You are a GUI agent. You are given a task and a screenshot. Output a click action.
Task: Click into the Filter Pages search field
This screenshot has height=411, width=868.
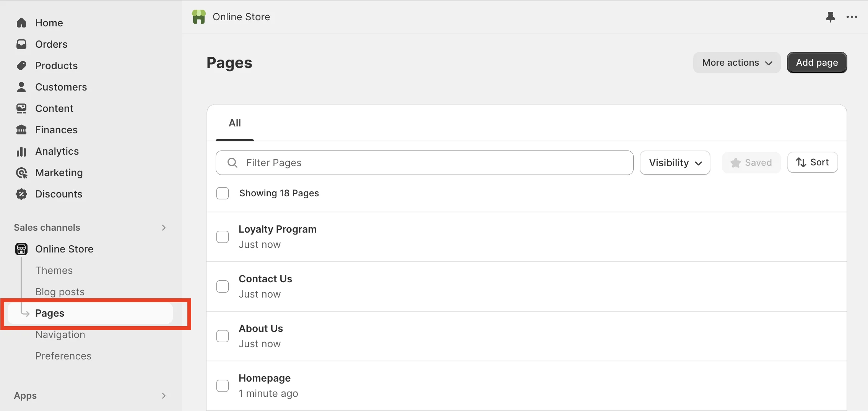click(424, 163)
